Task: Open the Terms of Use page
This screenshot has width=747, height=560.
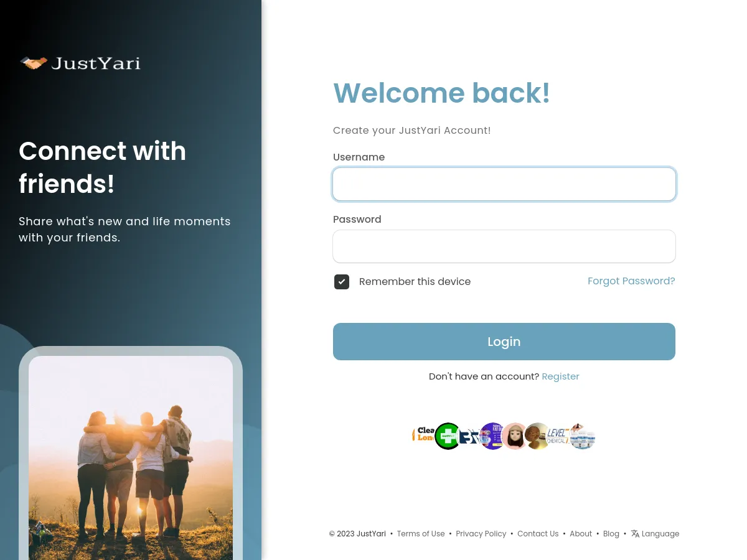Action: coord(421,534)
